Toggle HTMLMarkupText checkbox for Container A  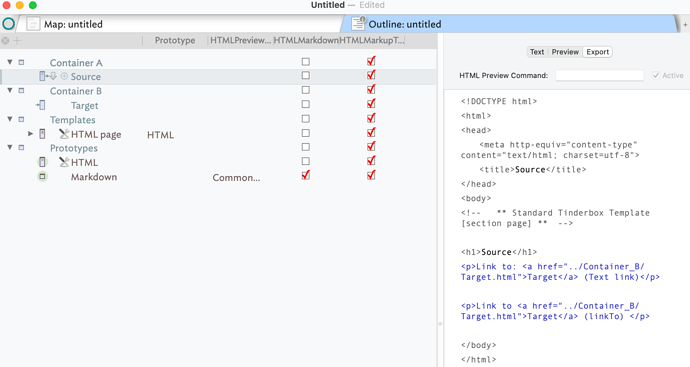tap(371, 61)
